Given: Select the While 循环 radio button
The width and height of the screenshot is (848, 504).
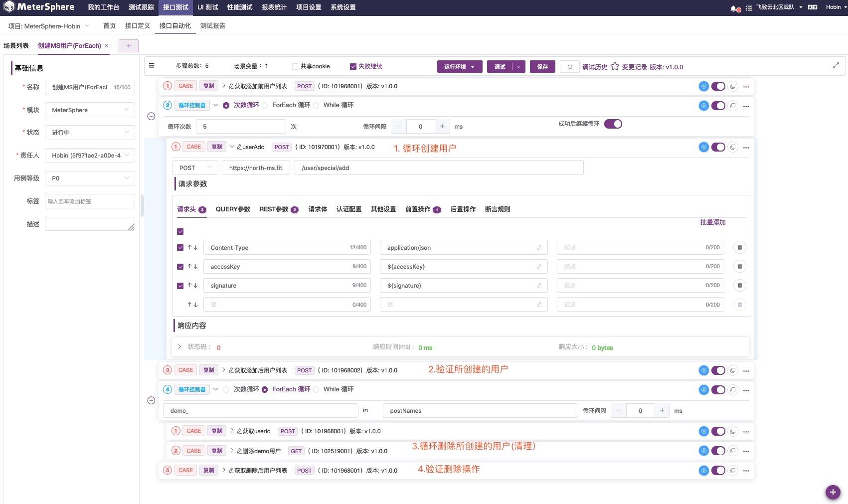Looking at the screenshot, I should pos(316,105).
